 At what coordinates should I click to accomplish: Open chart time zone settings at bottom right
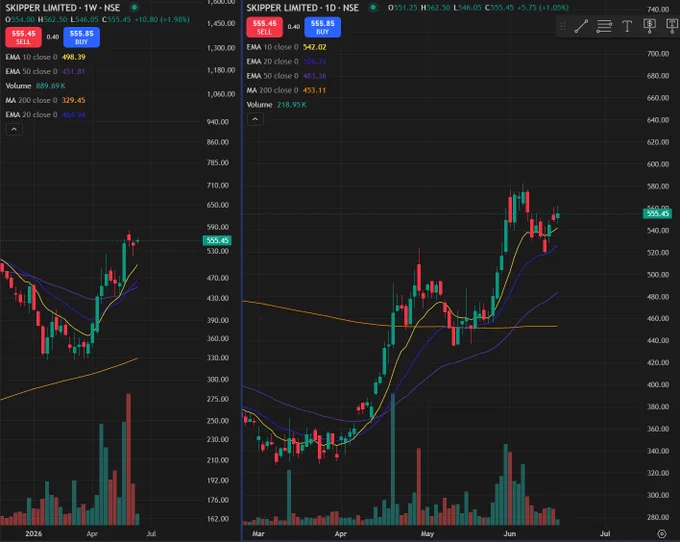pyautogui.click(x=661, y=534)
